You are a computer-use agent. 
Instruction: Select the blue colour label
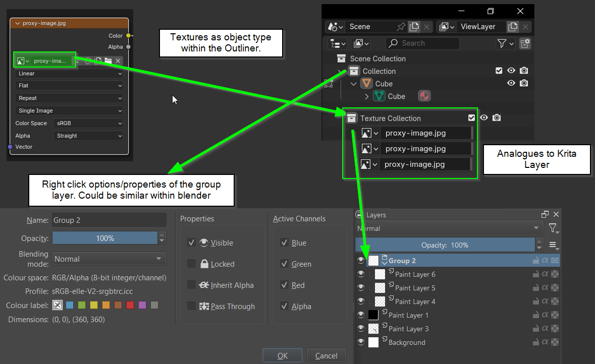pyautogui.click(x=70, y=305)
